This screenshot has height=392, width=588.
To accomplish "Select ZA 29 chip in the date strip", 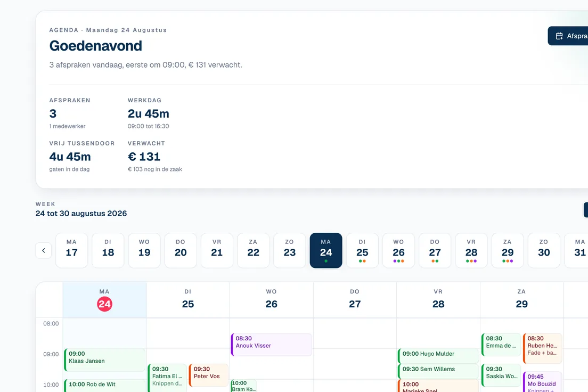I will pyautogui.click(x=508, y=250).
